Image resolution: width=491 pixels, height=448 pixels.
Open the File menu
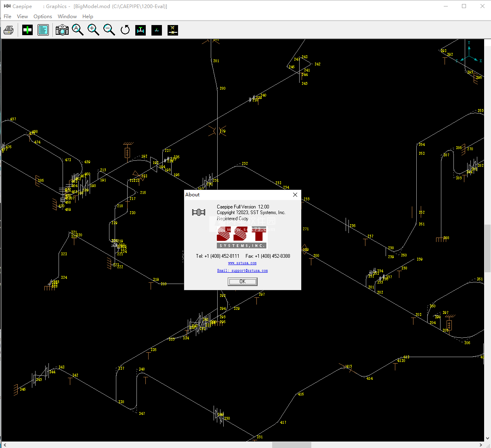(7, 17)
